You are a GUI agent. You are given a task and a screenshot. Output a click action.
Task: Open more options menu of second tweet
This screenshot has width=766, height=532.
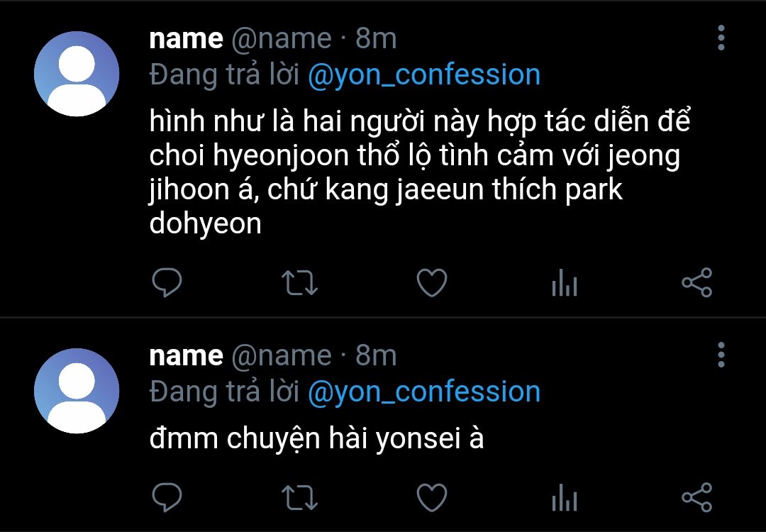(x=721, y=355)
